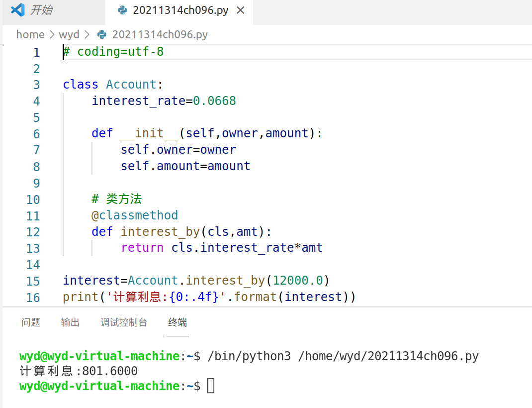Click 'home' in the breadcrumb
Viewport: 532px width, 408px height.
[x=30, y=34]
